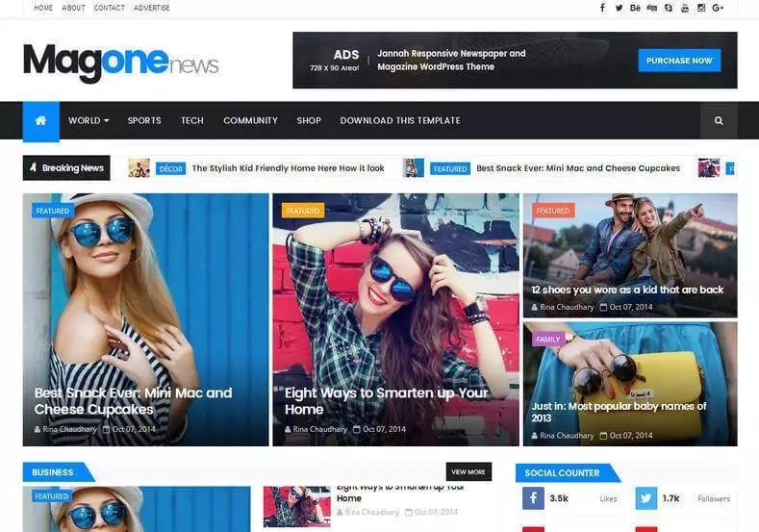Open the YouTube icon in header

[685, 8]
